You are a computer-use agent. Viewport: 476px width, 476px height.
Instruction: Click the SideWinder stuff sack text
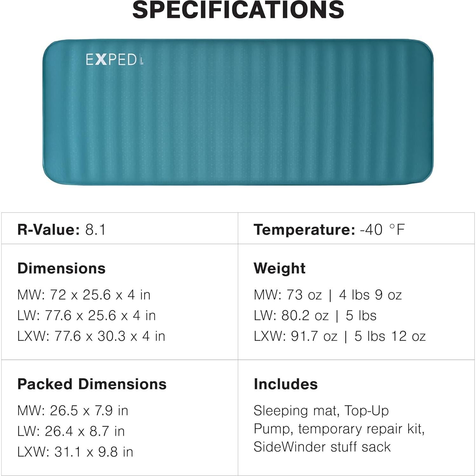click(x=322, y=447)
